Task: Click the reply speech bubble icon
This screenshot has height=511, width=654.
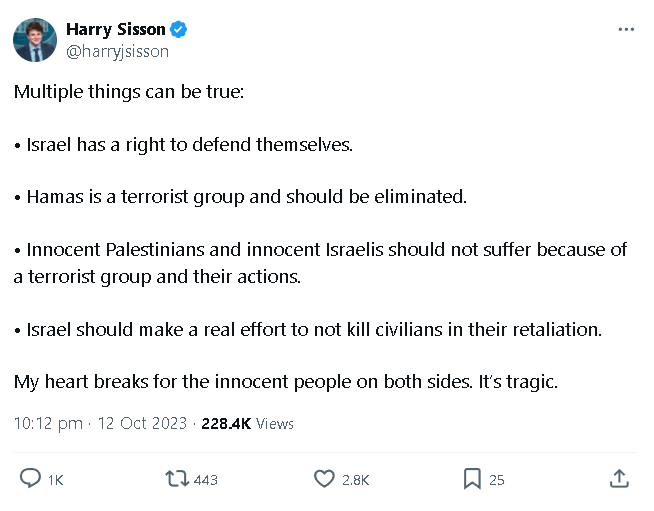Action: pos(30,478)
